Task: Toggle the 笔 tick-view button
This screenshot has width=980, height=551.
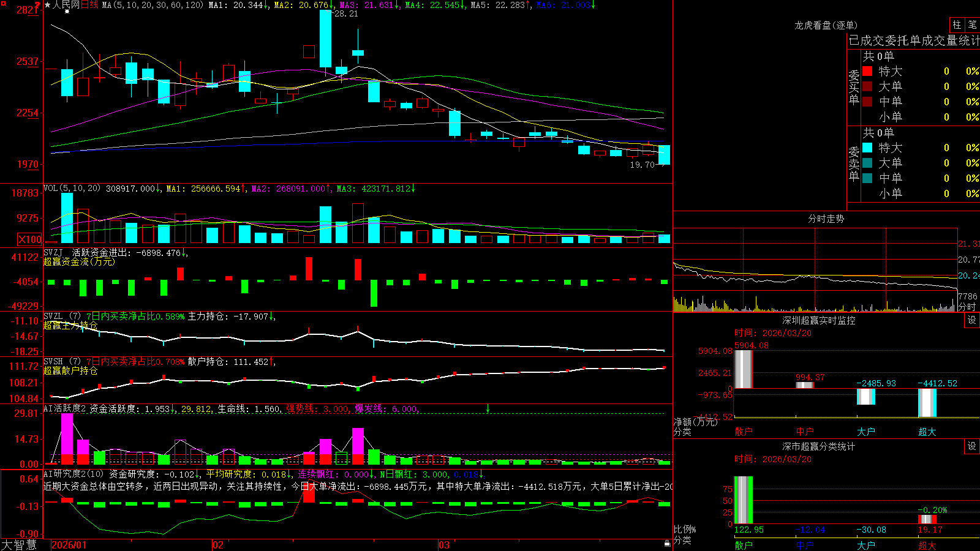Action: [972, 24]
